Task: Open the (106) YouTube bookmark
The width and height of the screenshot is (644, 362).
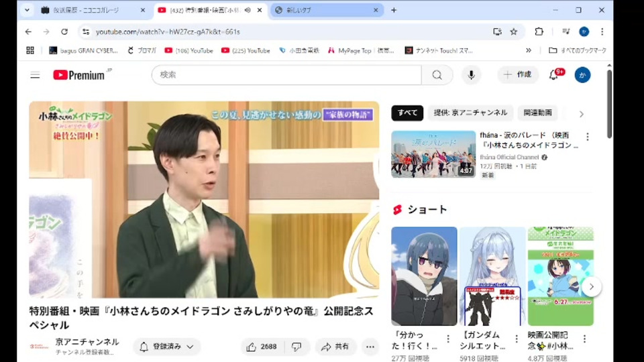Action: (x=189, y=50)
